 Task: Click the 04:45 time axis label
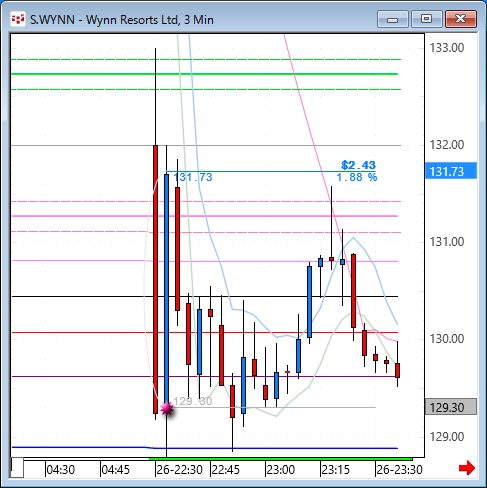(115, 470)
